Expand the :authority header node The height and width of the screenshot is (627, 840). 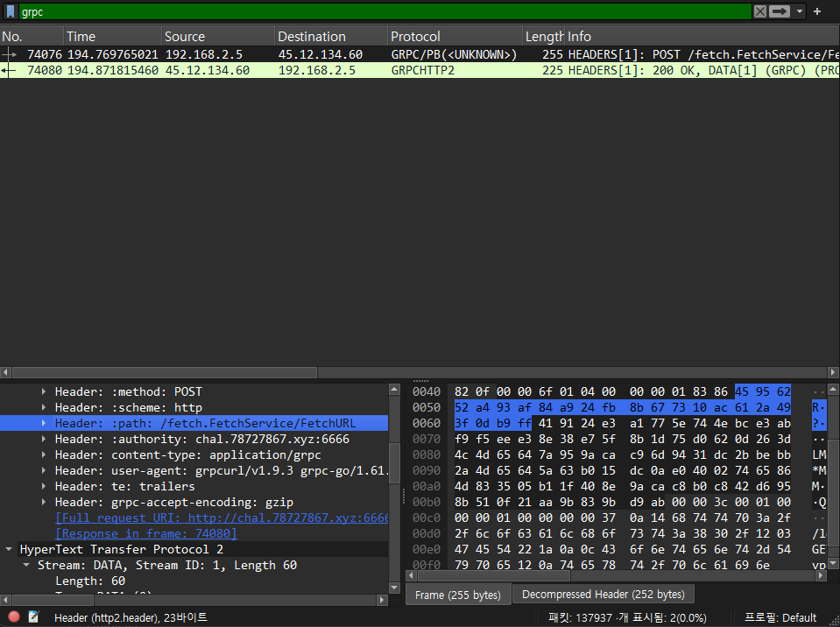coord(44,439)
